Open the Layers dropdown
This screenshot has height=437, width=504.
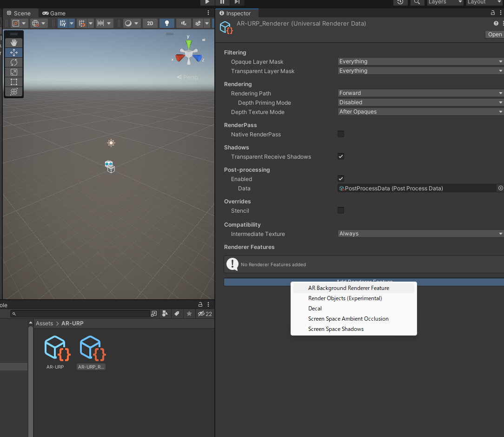pyautogui.click(x=445, y=2)
